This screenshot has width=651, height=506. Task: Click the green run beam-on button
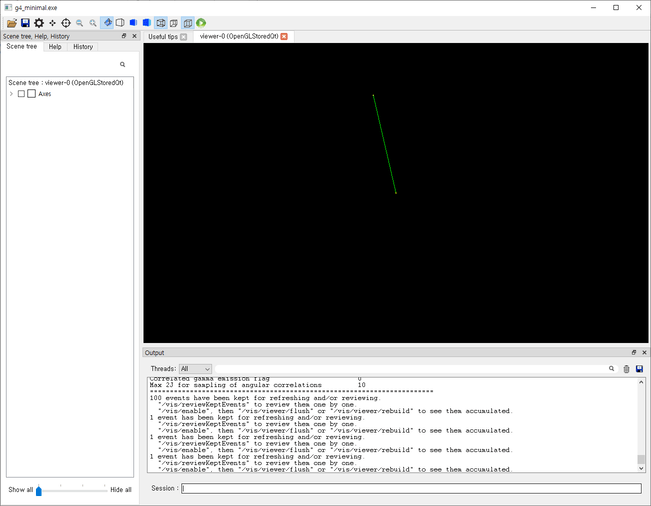click(201, 23)
